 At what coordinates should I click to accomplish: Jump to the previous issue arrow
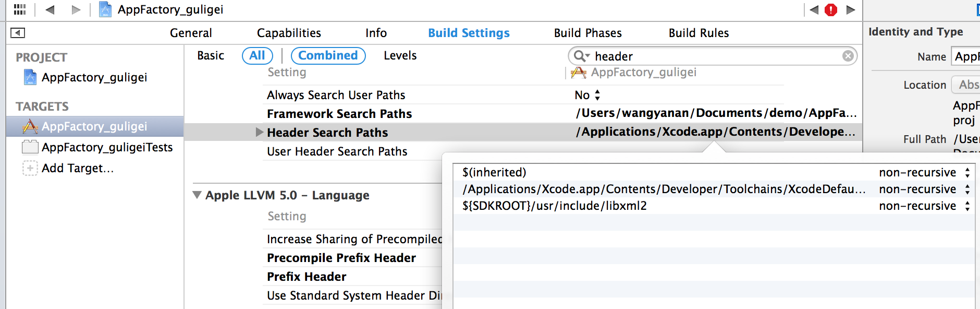point(814,9)
